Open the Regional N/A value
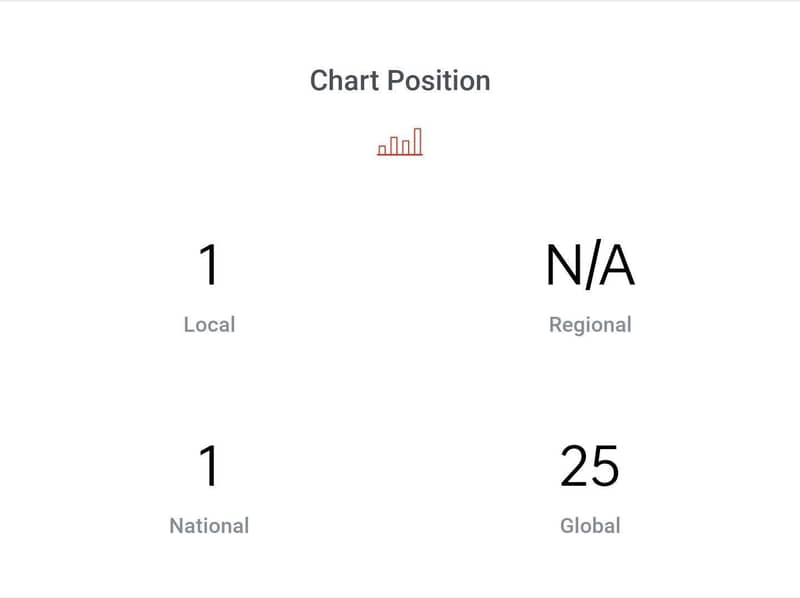Viewport: 800px width, 598px height. click(590, 265)
